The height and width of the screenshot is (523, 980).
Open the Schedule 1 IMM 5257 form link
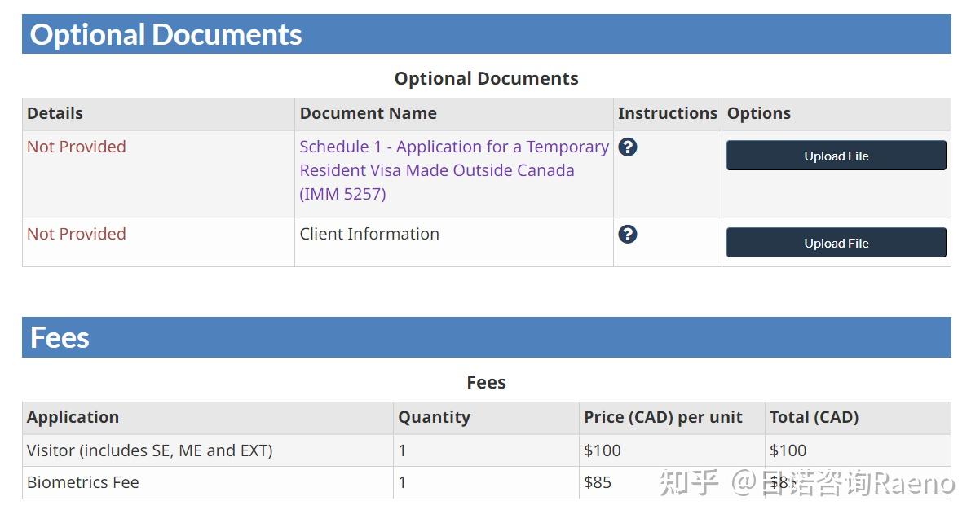click(453, 170)
